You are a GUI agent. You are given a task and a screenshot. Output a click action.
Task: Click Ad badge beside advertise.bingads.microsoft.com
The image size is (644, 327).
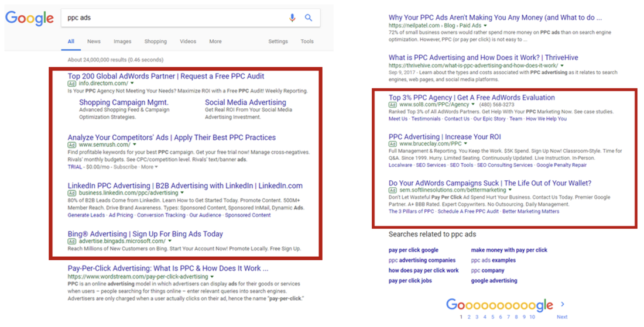point(72,241)
